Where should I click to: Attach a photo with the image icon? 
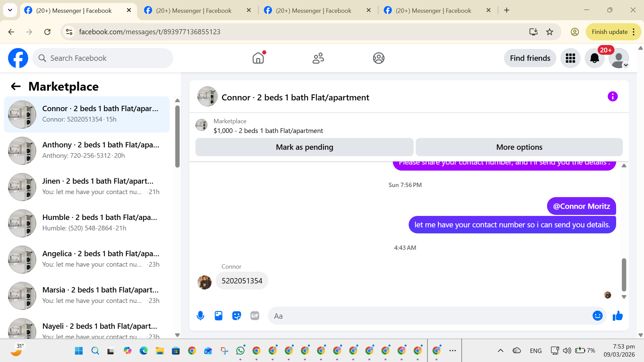point(219,316)
